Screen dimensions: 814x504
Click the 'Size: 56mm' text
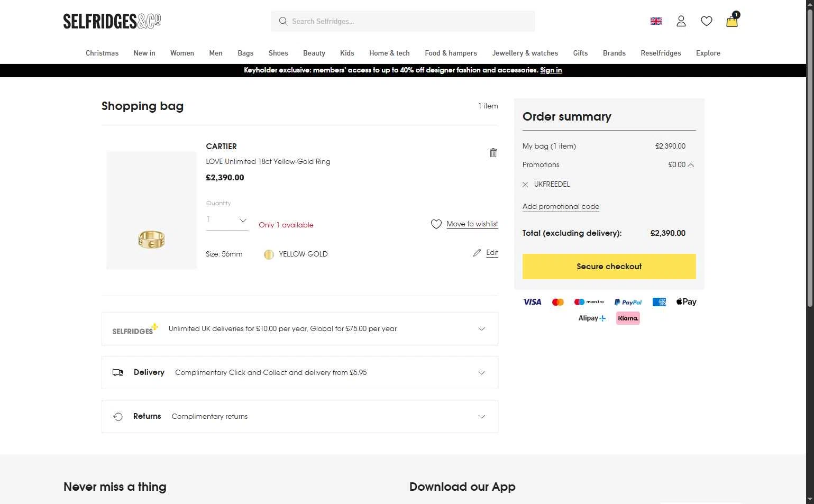point(224,254)
